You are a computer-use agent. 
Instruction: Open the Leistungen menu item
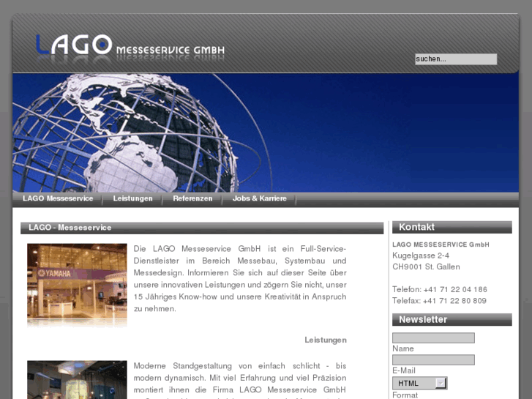tap(132, 198)
